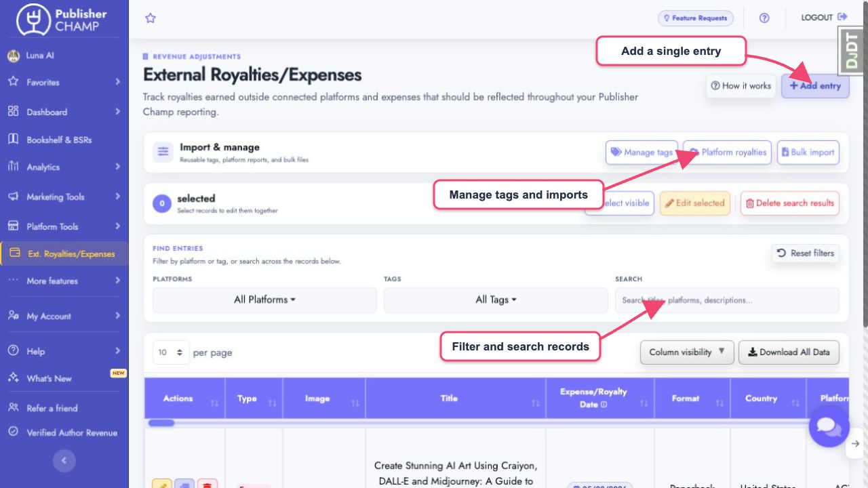Expand the Marketing Tools submenu chevron
The height and width of the screenshot is (488, 868).
pos(118,197)
